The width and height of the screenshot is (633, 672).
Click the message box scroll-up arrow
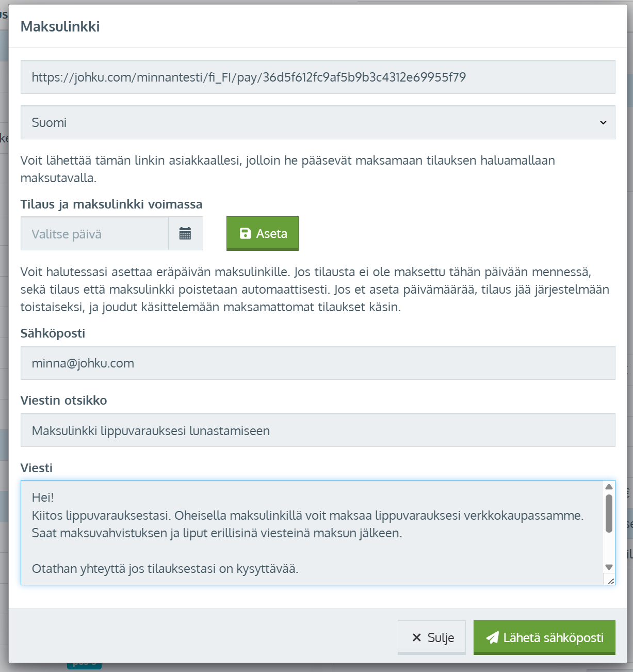click(609, 487)
